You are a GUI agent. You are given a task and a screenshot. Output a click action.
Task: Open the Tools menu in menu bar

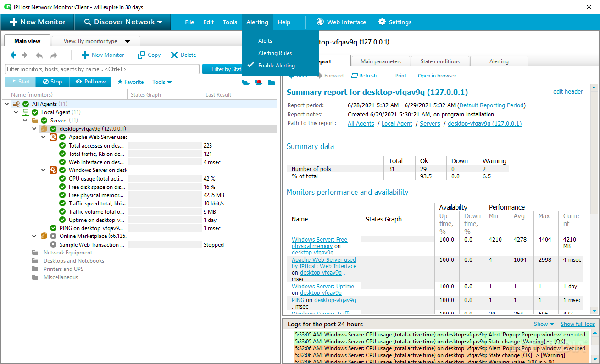pos(230,22)
